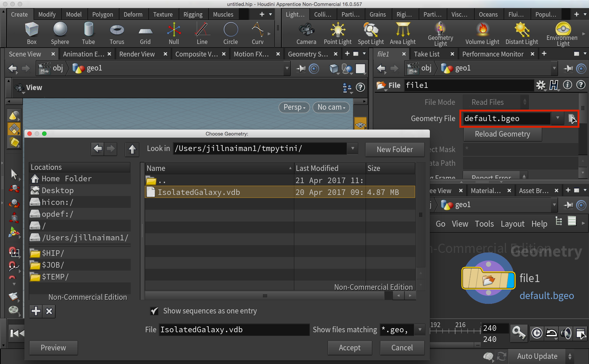Select IsolatedGalaxy.vdb in the file list
The width and height of the screenshot is (589, 364).
[199, 192]
